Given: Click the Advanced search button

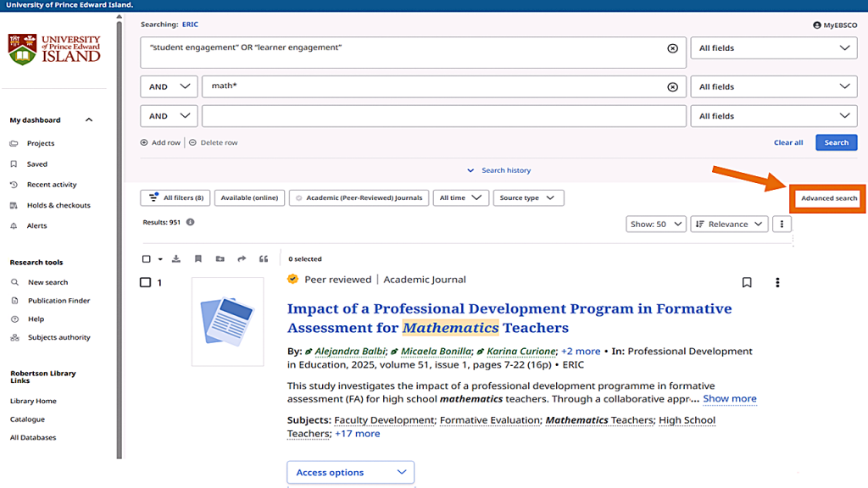Looking at the screenshot, I should coord(829,198).
